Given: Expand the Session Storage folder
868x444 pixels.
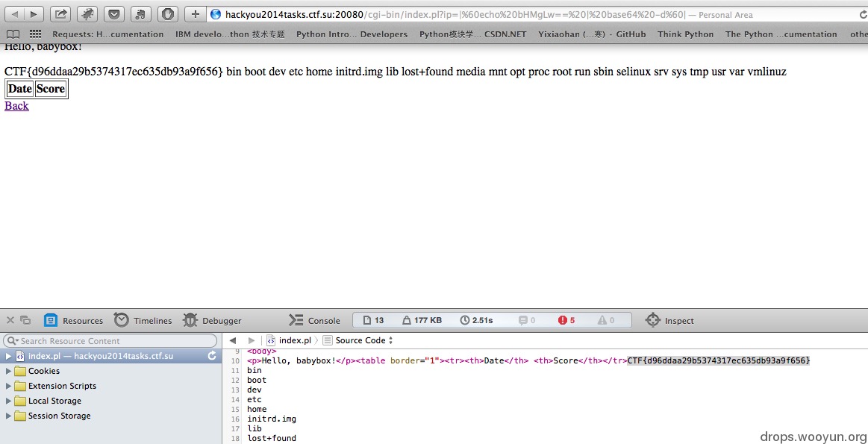Looking at the screenshot, I should pos(8,416).
